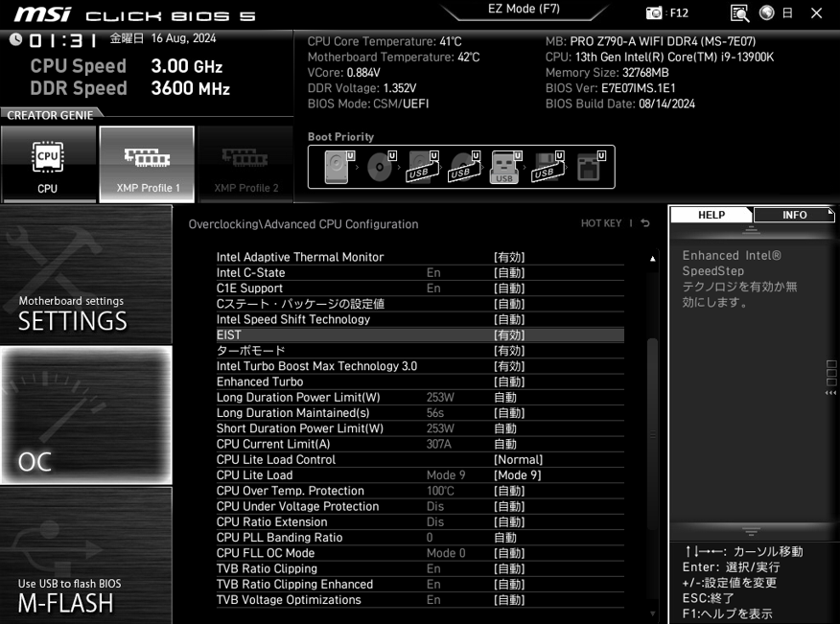840x624 pixels.
Task: Switch to EZ Mode (F7)
Action: coord(524,9)
